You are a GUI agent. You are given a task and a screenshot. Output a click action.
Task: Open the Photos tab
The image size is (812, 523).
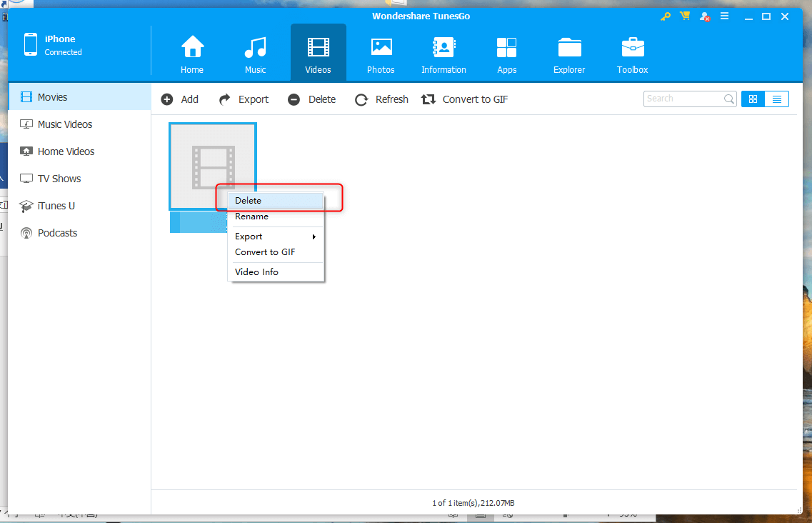point(381,54)
